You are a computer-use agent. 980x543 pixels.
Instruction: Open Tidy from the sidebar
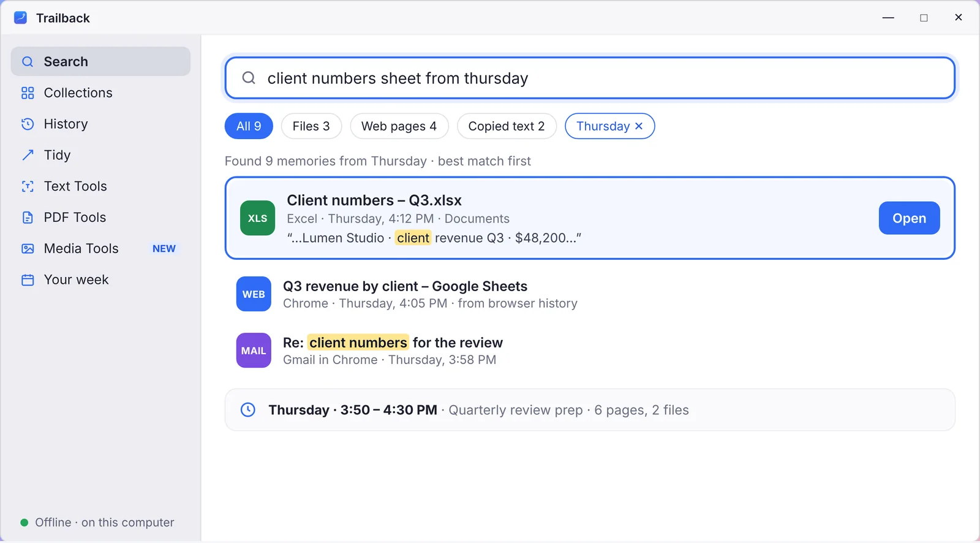pyautogui.click(x=100, y=155)
